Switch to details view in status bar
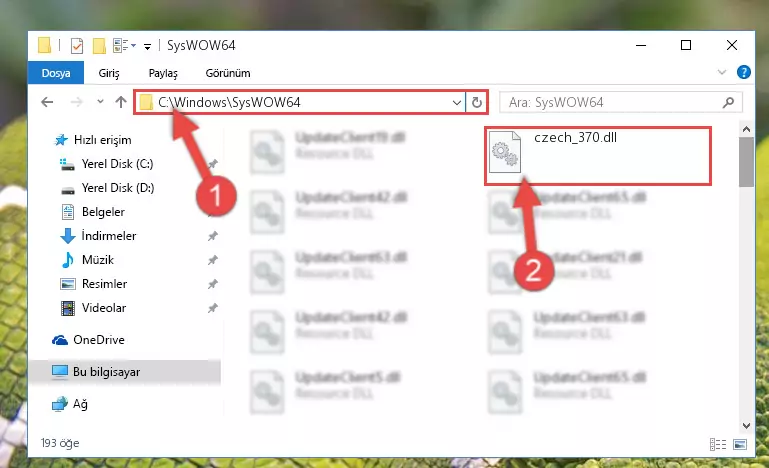Image resolution: width=769 pixels, height=468 pixels. coord(718,444)
